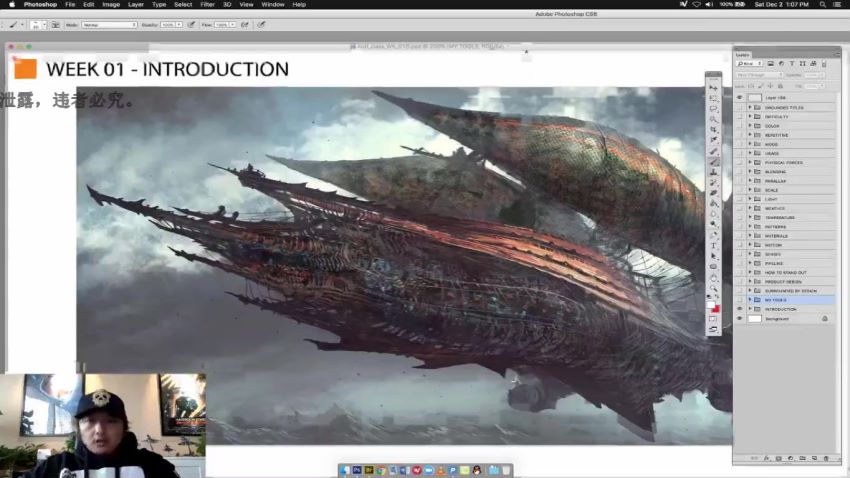Image resolution: width=850 pixels, height=478 pixels.
Task: Expand the TEMPERATURE layer group
Action: 750,217
